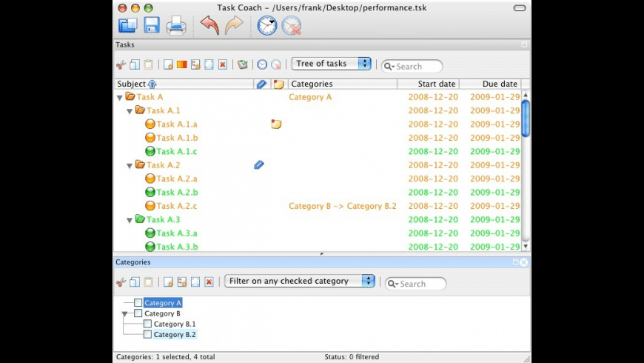644x363 pixels.
Task: Open Tasks search options magnifier dropdown
Action: 389,67
